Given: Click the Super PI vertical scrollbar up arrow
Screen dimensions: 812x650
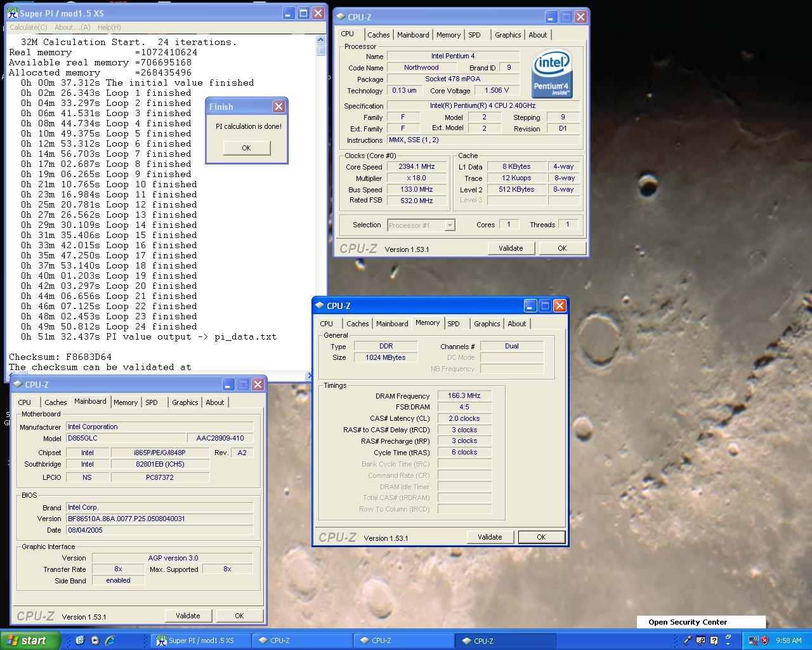Looking at the screenshot, I should click(x=320, y=39).
